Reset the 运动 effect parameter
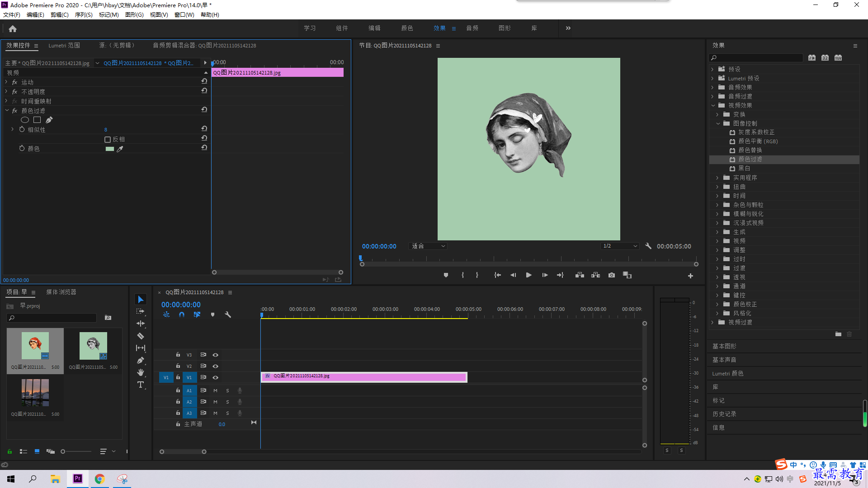868x488 pixels. click(204, 81)
